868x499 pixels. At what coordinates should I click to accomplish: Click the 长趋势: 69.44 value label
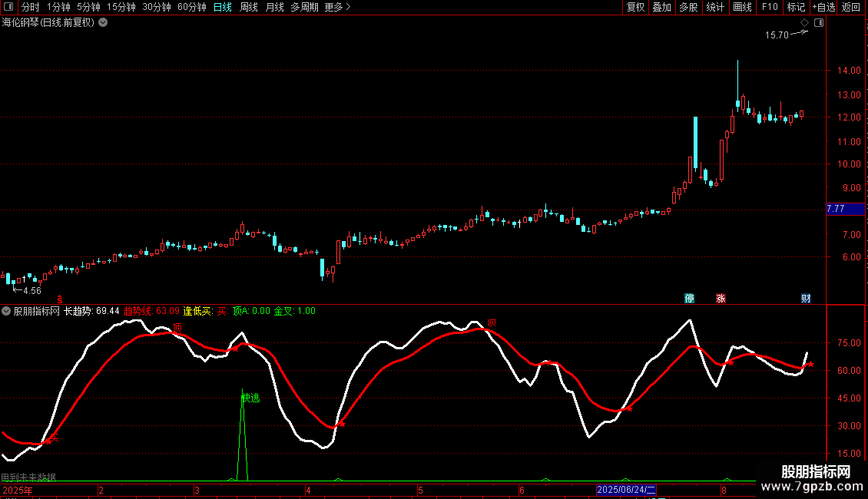click(91, 311)
